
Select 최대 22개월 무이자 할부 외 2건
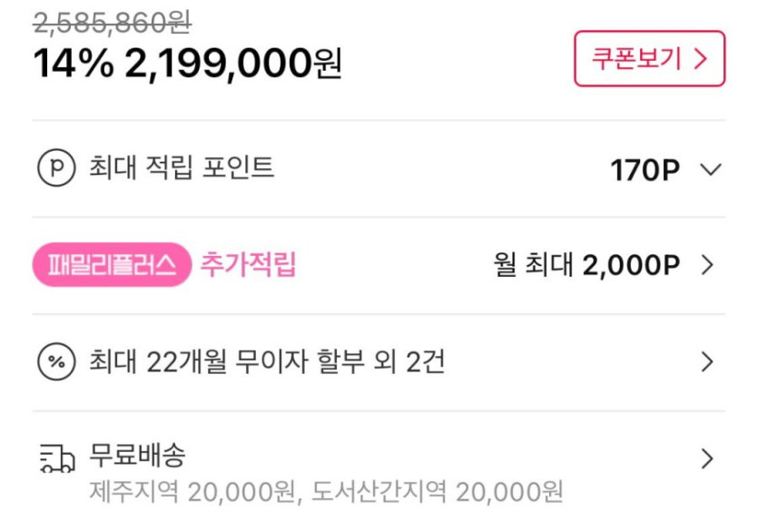(267, 363)
